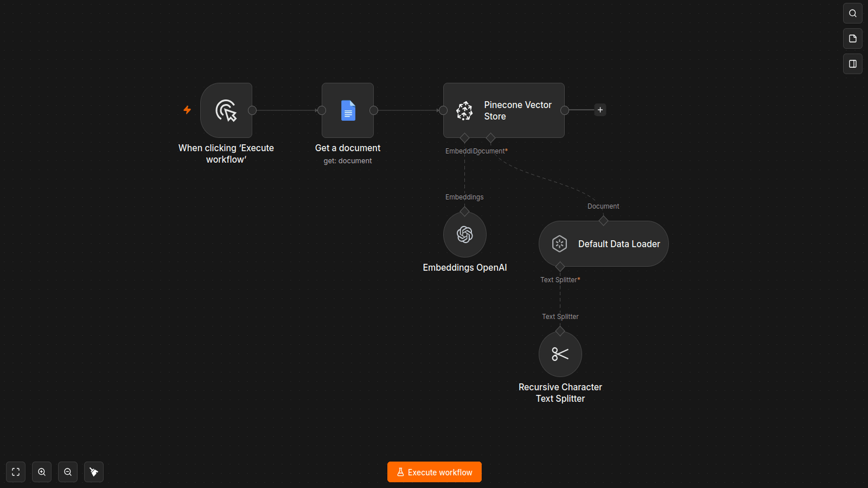Viewport: 868px width, 488px height.
Task: Click the 'Pinecone Vector Store' title text
Action: [518, 111]
